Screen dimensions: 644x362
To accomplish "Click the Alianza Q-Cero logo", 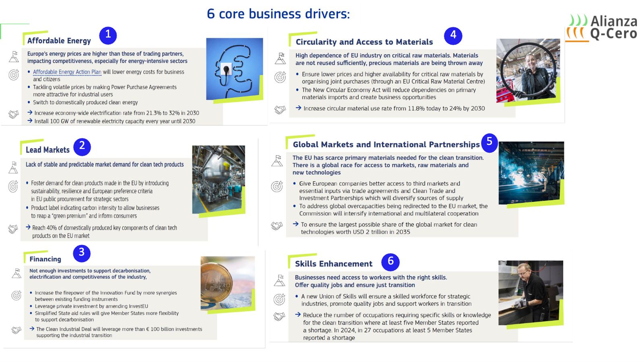I will point(602,28).
